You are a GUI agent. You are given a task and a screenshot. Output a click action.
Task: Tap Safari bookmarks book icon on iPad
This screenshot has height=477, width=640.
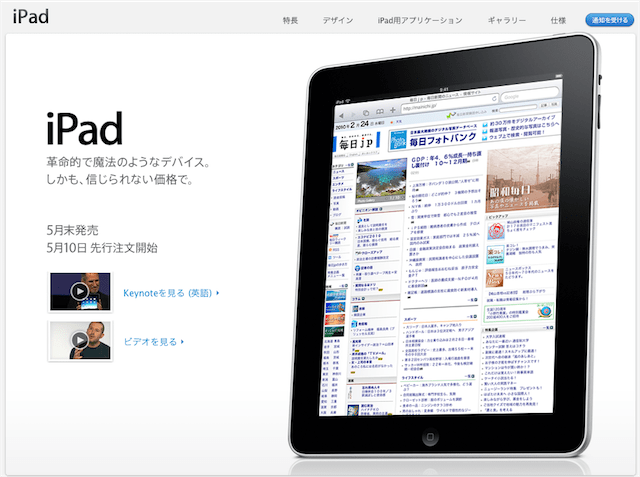click(380, 112)
